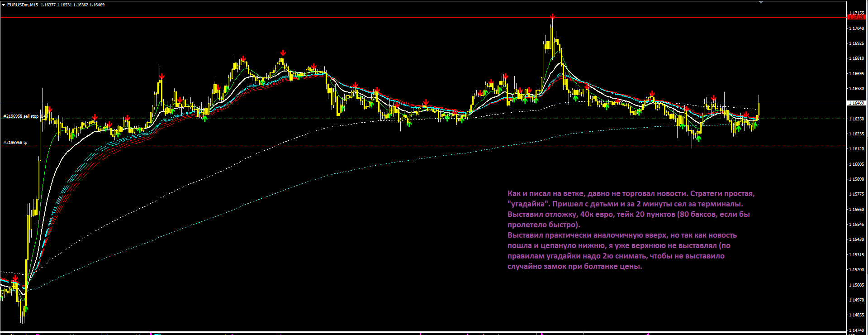Click the 1.14855 price axis label
Viewport: 868px width, 335px height.
tap(856, 315)
